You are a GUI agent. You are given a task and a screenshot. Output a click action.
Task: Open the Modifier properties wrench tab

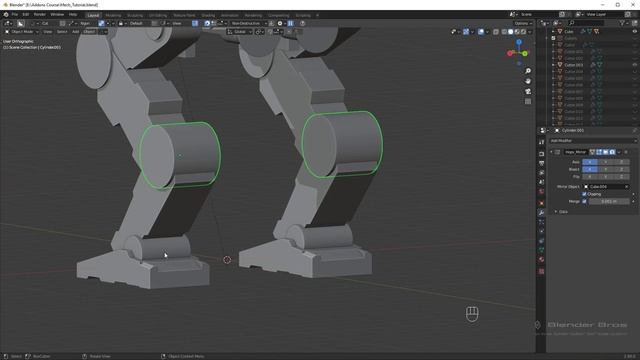pos(542,213)
